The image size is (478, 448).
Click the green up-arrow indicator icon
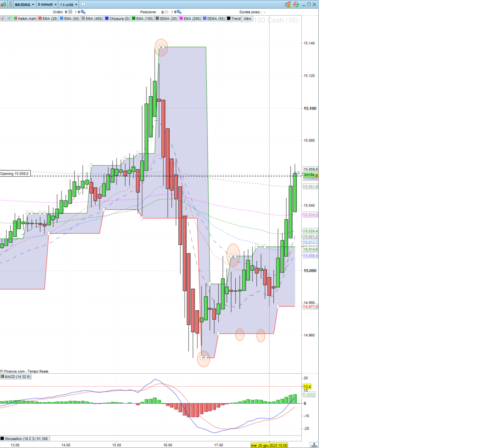9,19
